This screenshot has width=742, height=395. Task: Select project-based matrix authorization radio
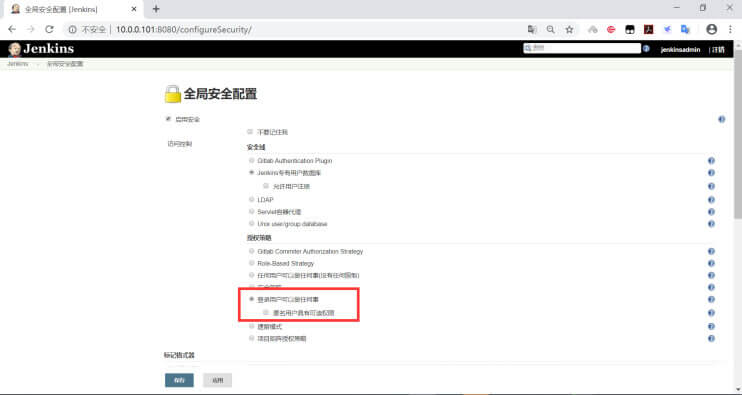coord(252,338)
